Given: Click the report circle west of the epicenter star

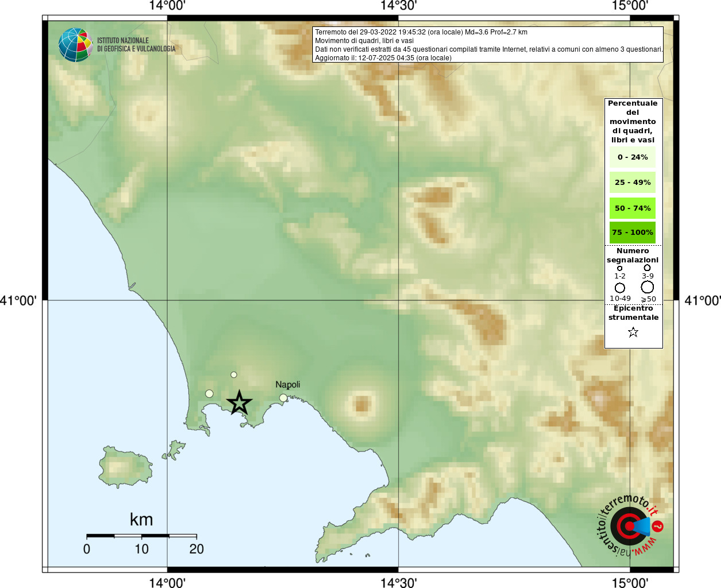Looking at the screenshot, I should click(209, 394).
